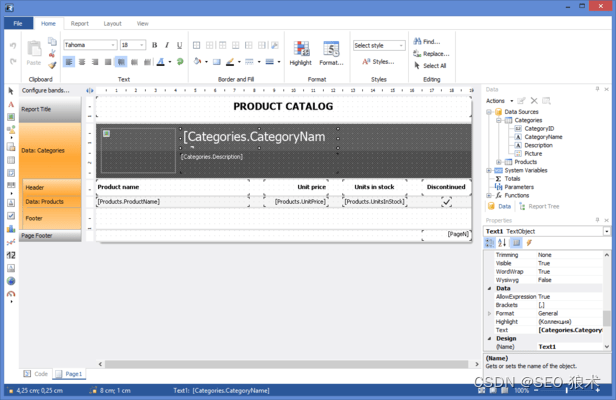616x400 pixels.
Task: Switch to the View ribbon tab
Action: click(142, 24)
